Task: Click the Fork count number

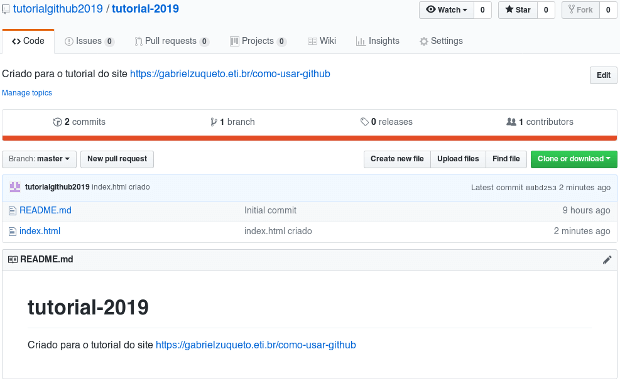Action: pos(608,10)
